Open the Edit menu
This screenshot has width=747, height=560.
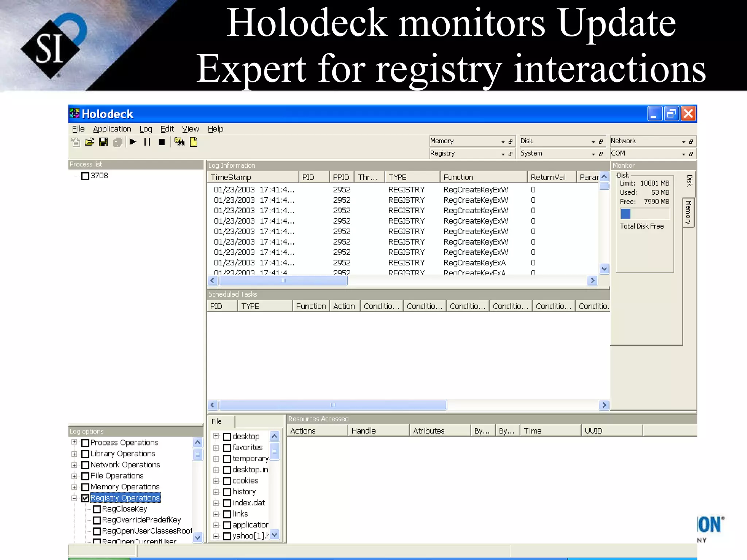167,129
